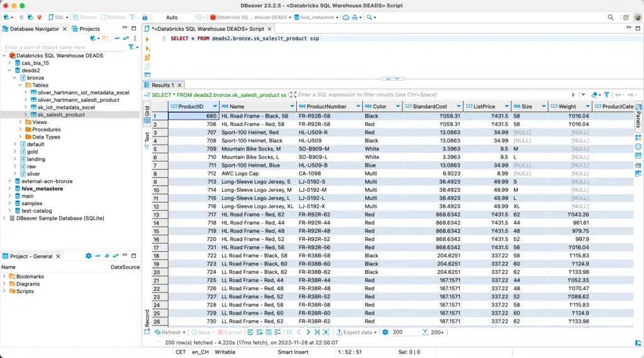Expand the Bookmarks folder in Project panel
The width and height of the screenshot is (644, 358).
tap(5, 276)
